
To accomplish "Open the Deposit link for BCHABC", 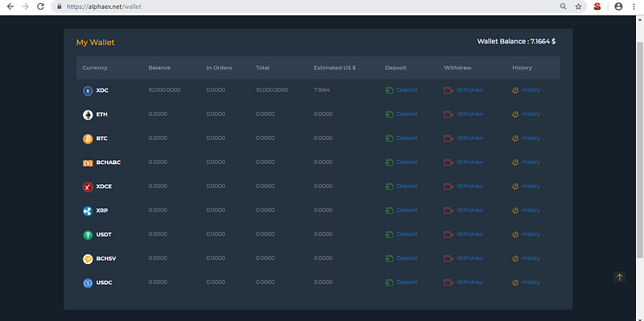I will 407,163.
